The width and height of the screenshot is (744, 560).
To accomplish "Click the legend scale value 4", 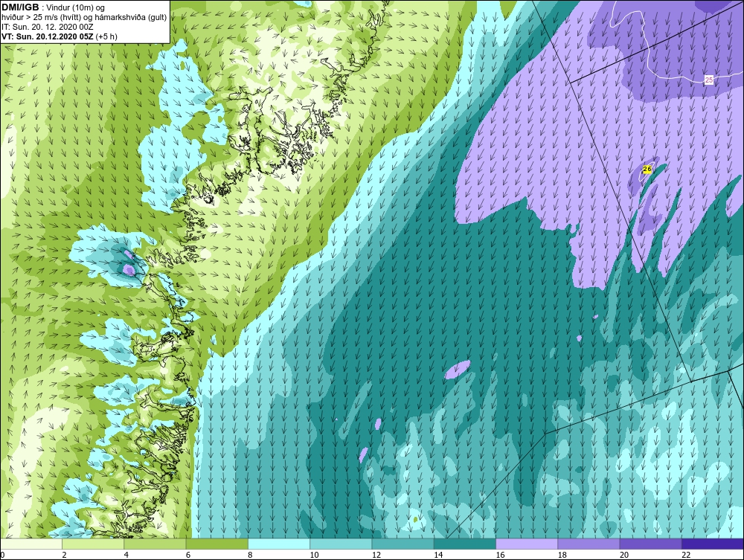I will pos(126,555).
